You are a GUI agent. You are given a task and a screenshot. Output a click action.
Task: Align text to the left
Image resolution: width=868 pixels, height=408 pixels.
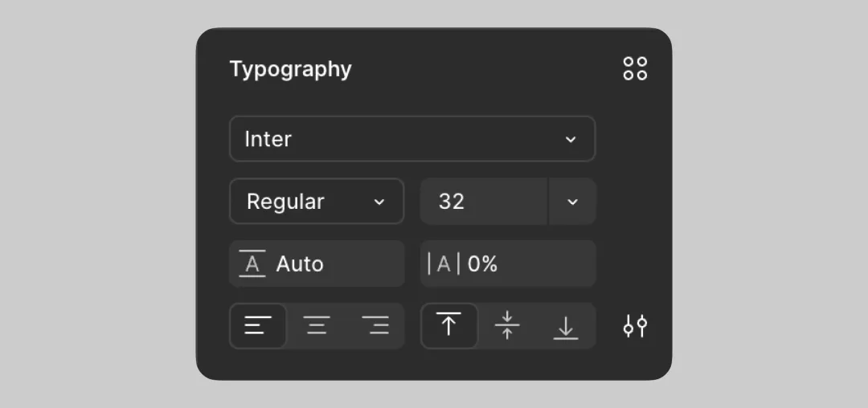258,326
